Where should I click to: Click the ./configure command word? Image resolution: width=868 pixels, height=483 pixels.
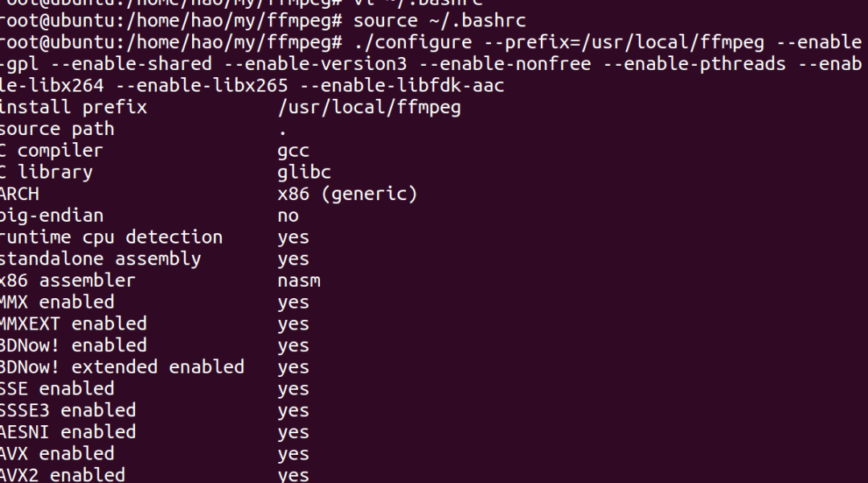413,42
